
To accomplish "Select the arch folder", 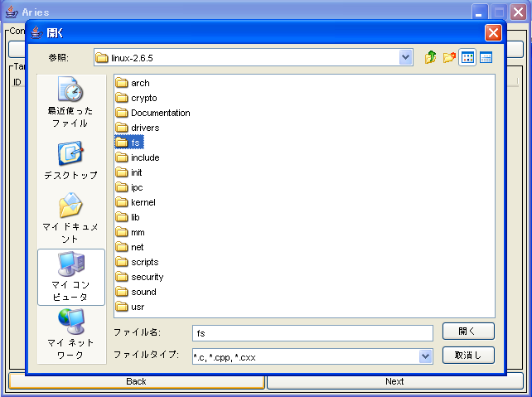I will [139, 83].
